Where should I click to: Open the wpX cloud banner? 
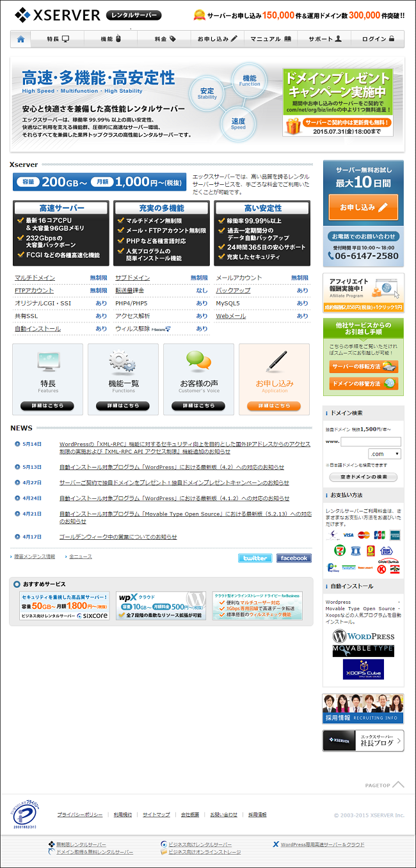point(161,606)
